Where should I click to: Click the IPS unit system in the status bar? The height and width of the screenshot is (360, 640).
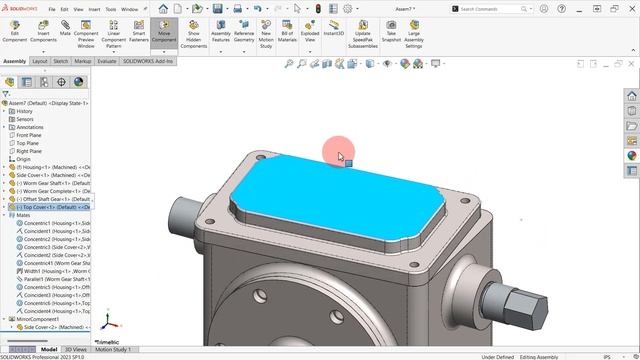click(607, 357)
